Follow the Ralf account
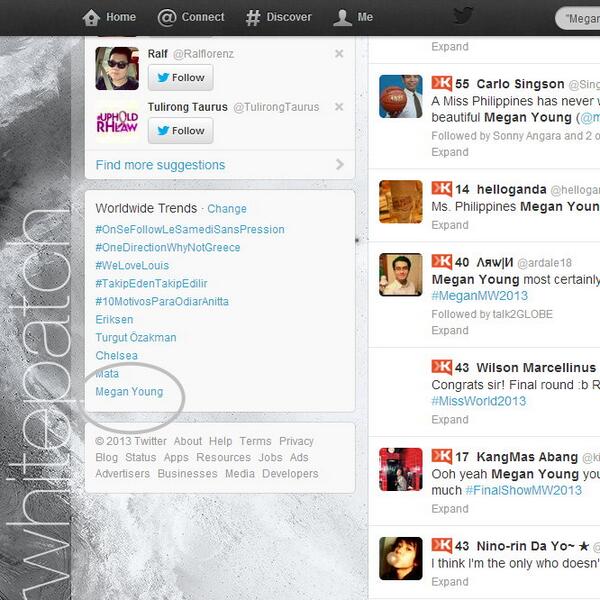This screenshot has height=600, width=600. click(x=181, y=78)
